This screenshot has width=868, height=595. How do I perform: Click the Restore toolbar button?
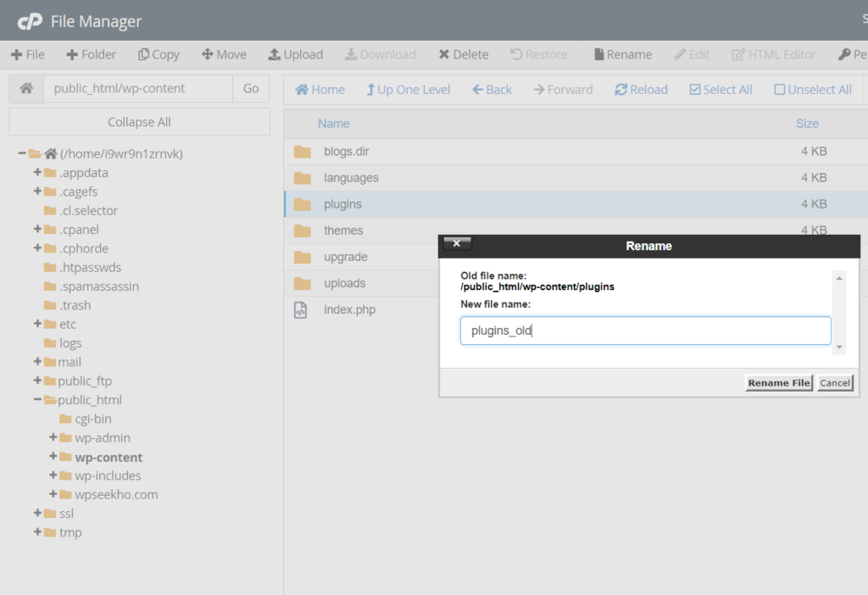[538, 54]
